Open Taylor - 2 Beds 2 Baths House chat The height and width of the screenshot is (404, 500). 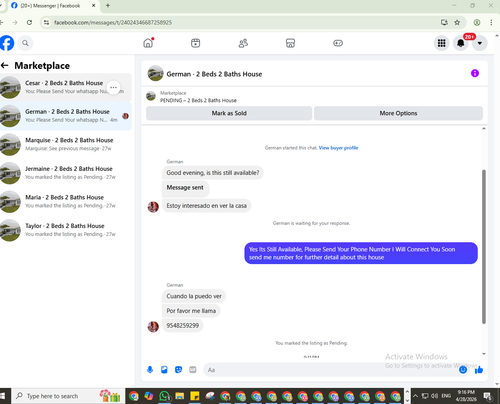66,230
